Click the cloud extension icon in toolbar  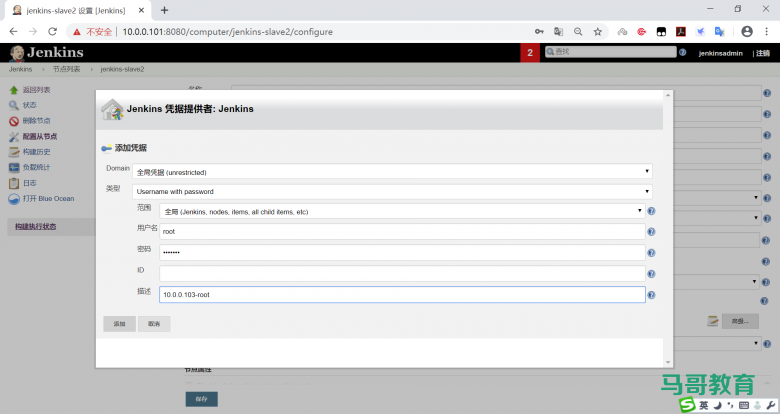click(622, 32)
